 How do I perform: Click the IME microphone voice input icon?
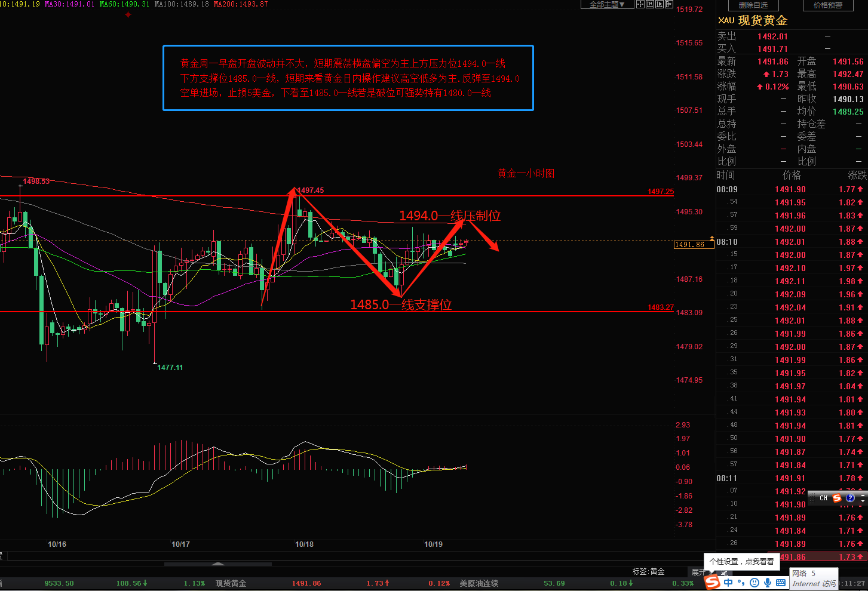[x=768, y=583]
